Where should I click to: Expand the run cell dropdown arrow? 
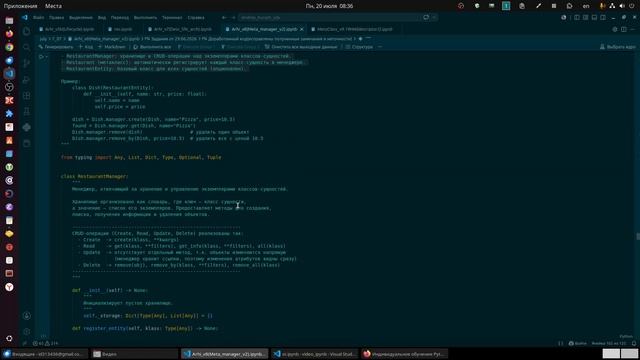47,57
